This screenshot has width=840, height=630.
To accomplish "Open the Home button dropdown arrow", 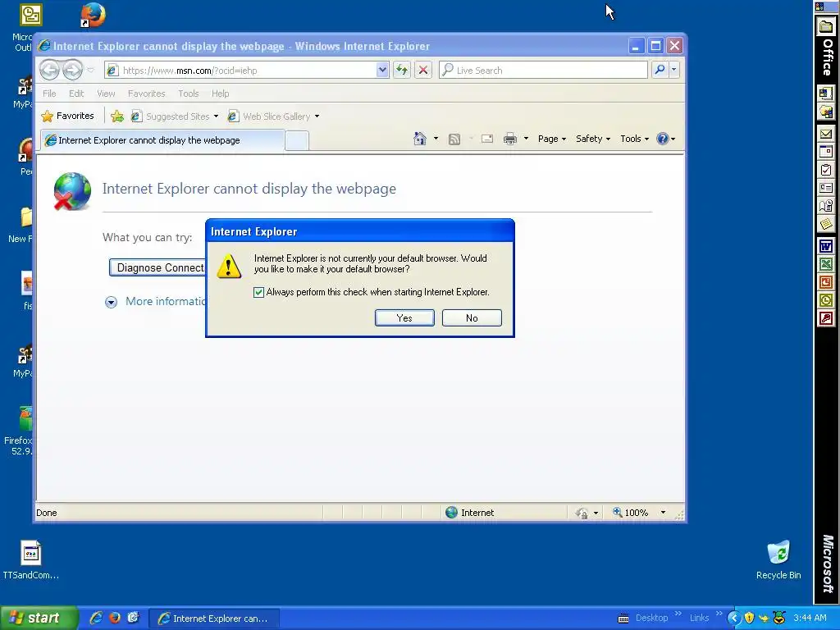I will (x=436, y=139).
